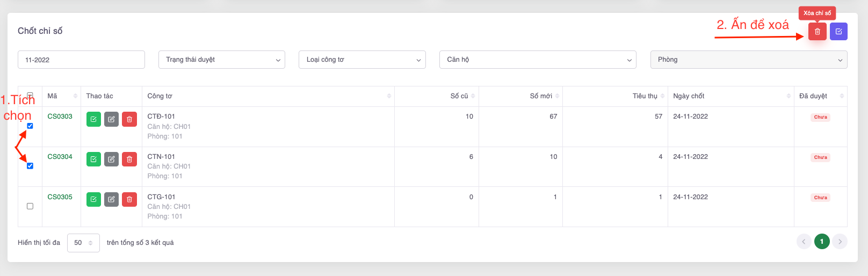The height and width of the screenshot is (276, 868).
Task: Delete row CS0304 using red trash icon
Action: [129, 159]
